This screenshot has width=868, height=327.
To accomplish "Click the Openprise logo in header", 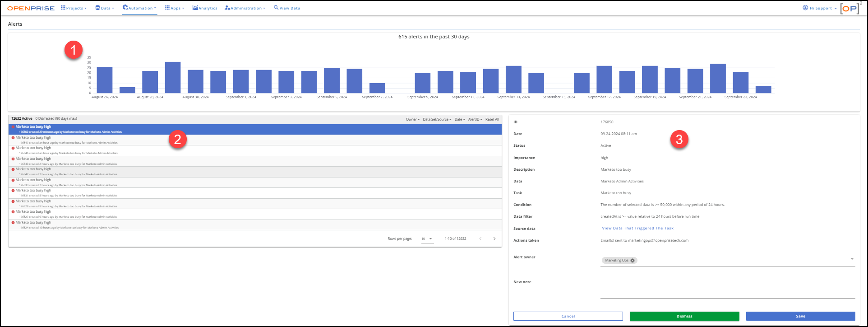I will coord(31,8).
